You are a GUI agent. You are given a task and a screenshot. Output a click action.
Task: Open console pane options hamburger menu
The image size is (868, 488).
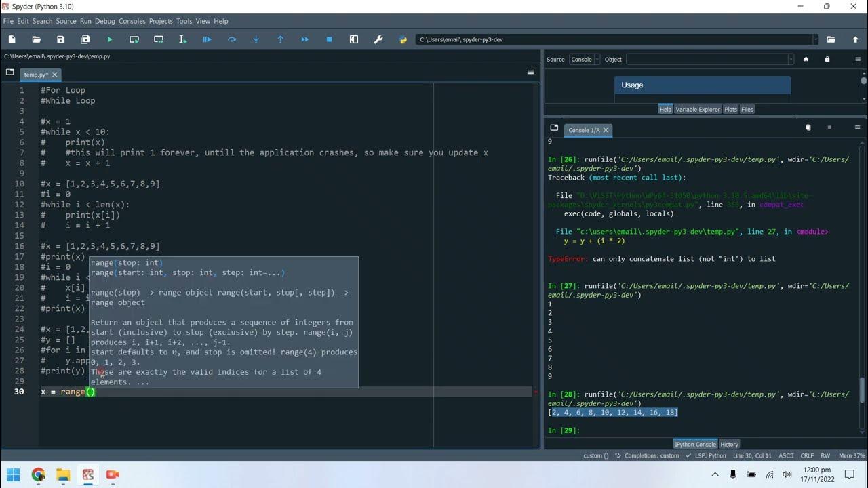click(858, 127)
